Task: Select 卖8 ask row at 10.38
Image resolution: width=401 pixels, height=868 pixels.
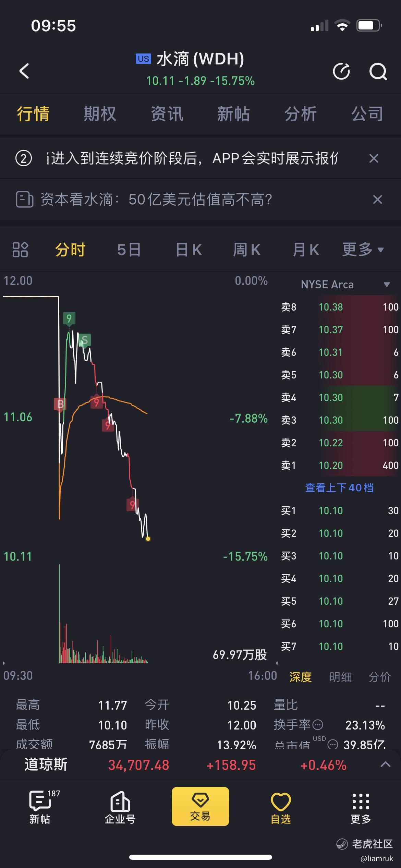Action: coord(340,307)
